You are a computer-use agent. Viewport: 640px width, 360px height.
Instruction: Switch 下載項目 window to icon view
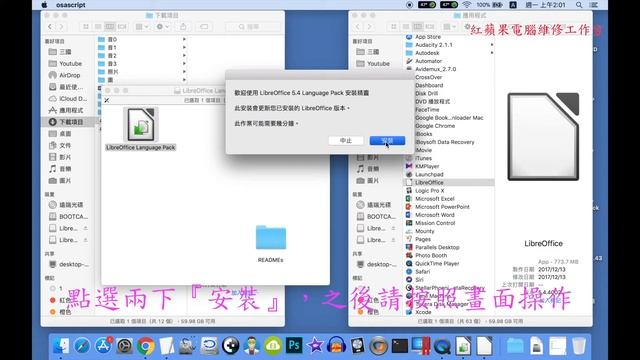pos(86,27)
